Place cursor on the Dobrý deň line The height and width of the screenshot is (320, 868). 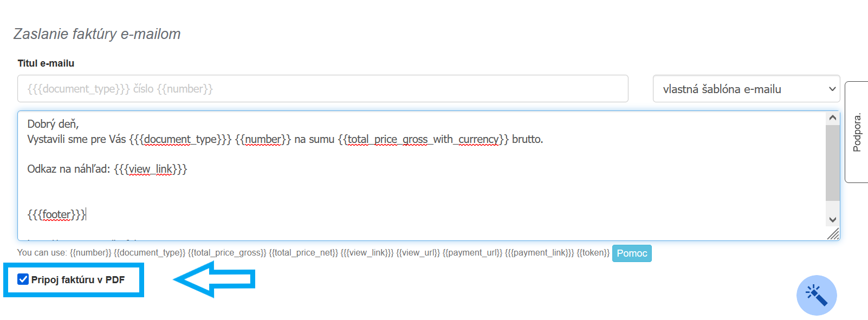pos(53,124)
